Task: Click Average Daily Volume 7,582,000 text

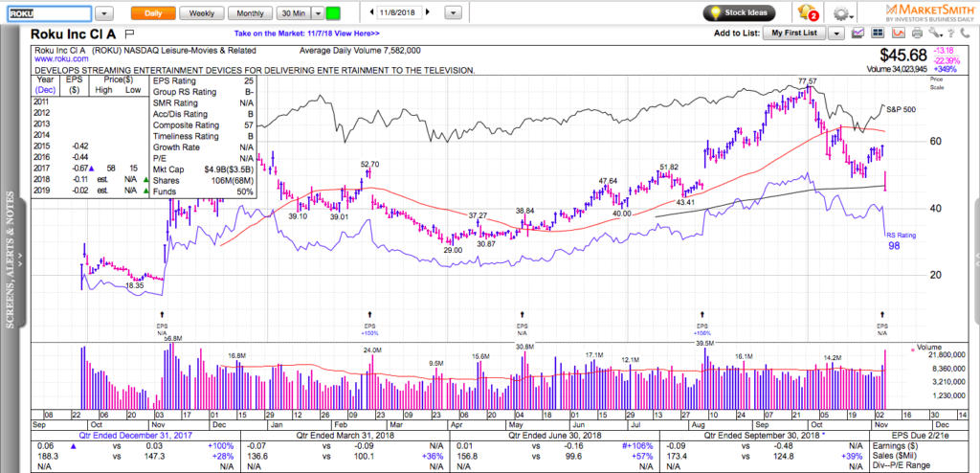Action: click(360, 52)
